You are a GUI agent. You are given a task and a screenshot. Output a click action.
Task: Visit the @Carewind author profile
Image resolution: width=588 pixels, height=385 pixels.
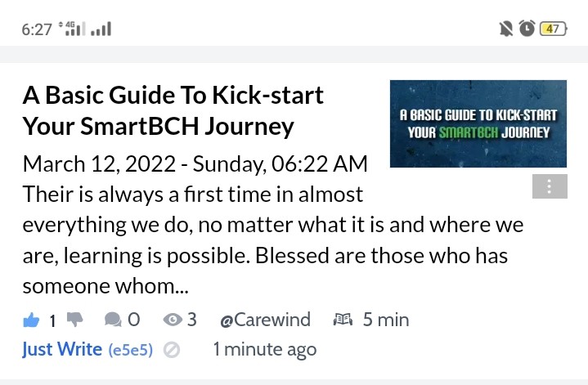pyautogui.click(x=266, y=320)
